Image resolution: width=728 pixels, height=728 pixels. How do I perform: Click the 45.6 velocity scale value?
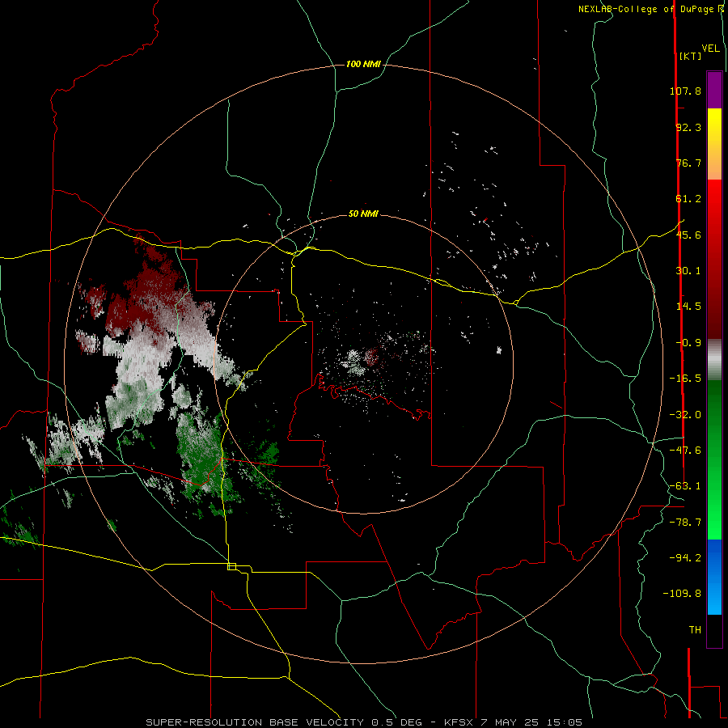tap(688, 235)
